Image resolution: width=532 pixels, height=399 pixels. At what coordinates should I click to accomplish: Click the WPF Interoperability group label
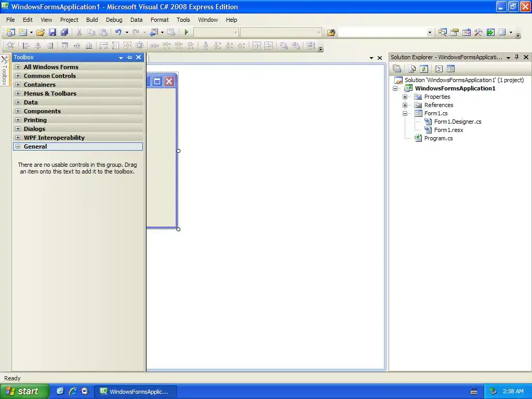pyautogui.click(x=54, y=137)
